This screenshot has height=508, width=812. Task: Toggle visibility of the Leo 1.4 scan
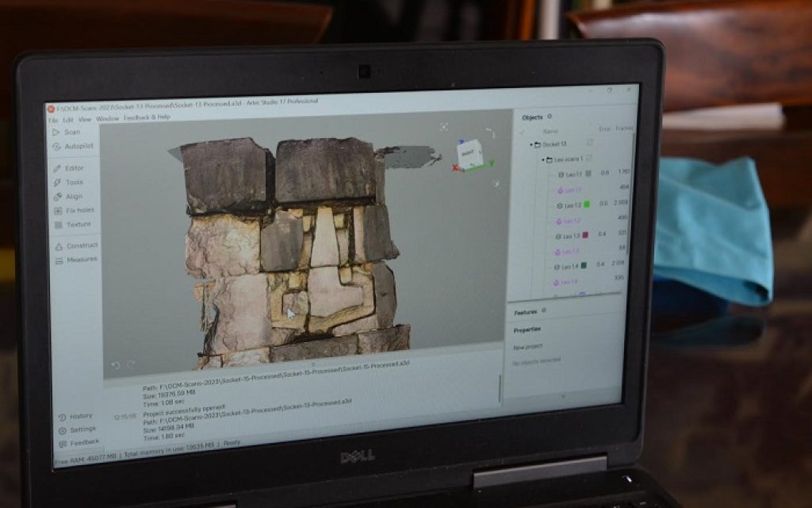click(x=557, y=266)
